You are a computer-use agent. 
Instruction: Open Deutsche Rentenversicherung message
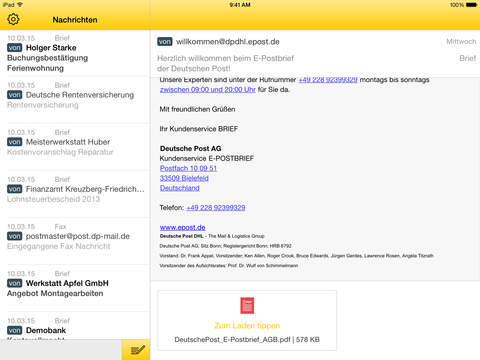75,100
